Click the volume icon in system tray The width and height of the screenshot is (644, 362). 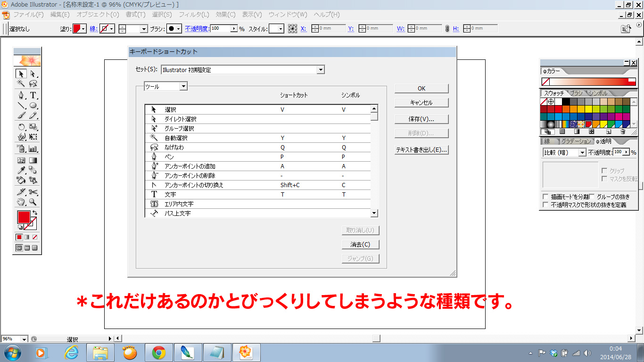[x=587, y=353]
